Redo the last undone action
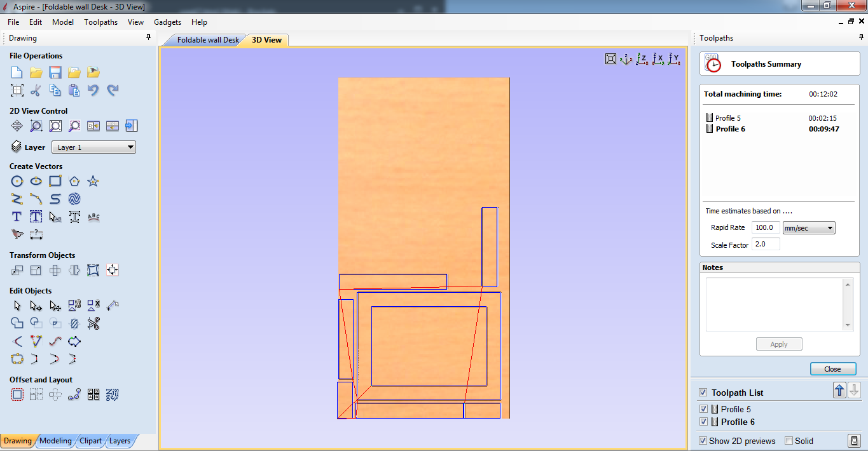 [x=113, y=90]
